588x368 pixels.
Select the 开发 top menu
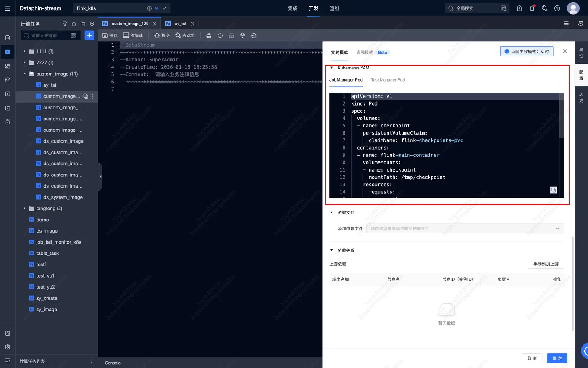[x=313, y=8]
